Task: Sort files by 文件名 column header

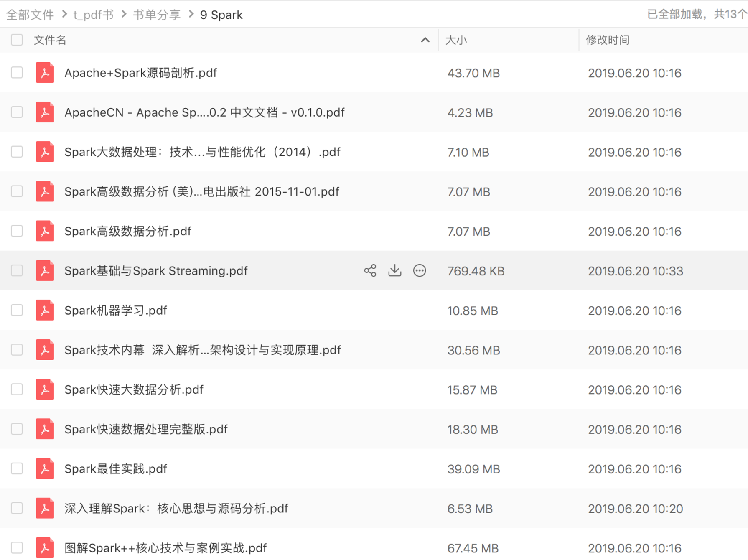Action: (50, 40)
